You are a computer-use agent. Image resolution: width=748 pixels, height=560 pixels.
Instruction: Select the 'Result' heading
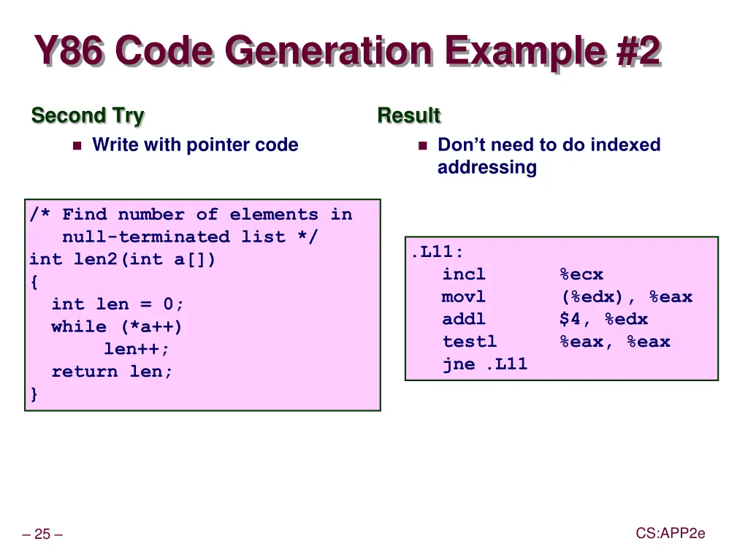409,115
